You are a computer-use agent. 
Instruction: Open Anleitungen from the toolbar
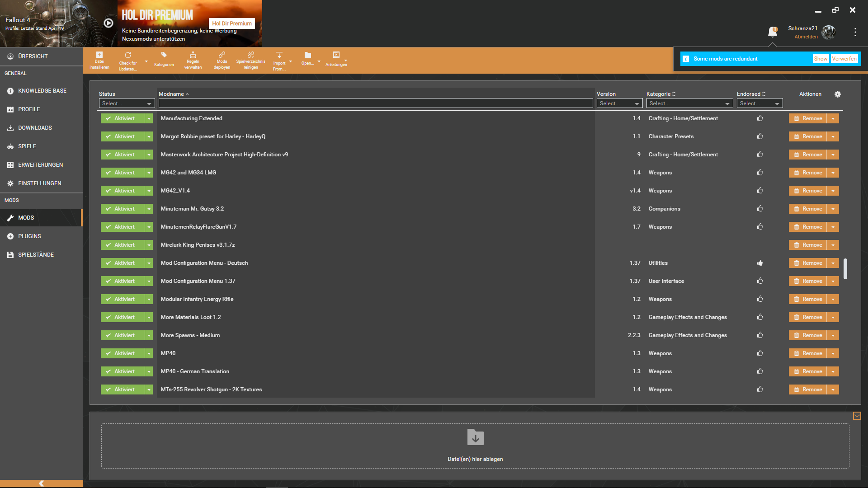[x=336, y=59]
